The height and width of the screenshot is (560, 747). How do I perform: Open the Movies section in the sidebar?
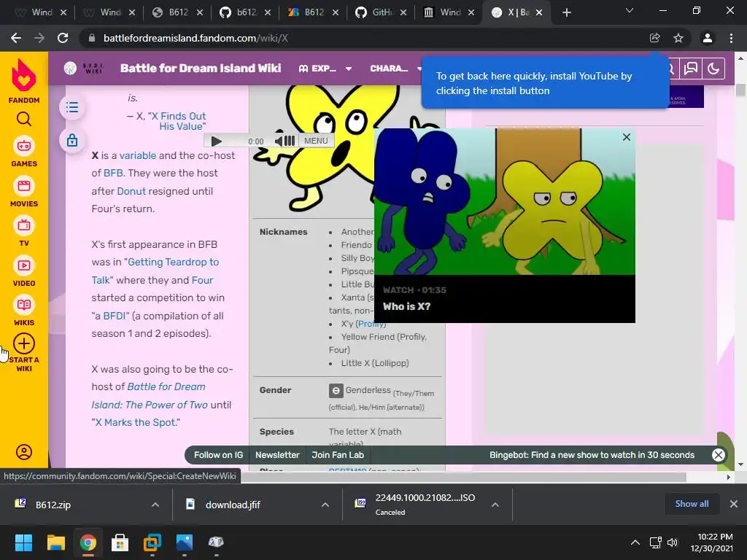(24, 192)
